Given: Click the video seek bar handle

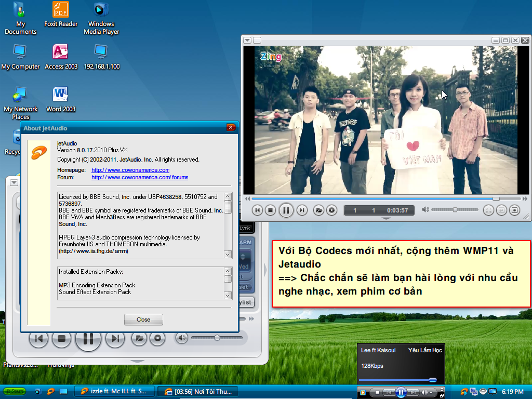Looking at the screenshot, I should coord(496,198).
